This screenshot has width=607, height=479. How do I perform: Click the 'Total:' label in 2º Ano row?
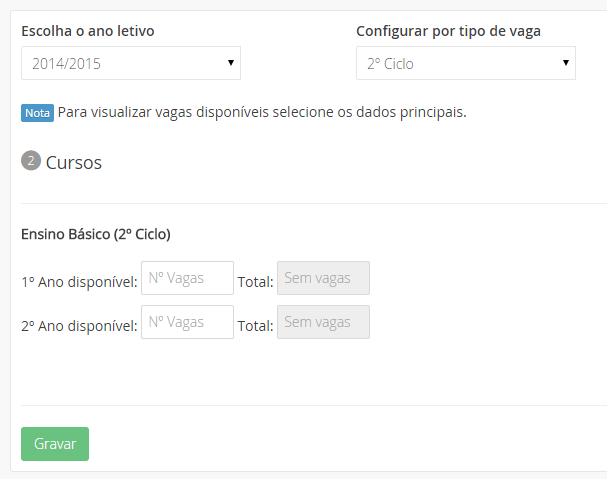255,325
